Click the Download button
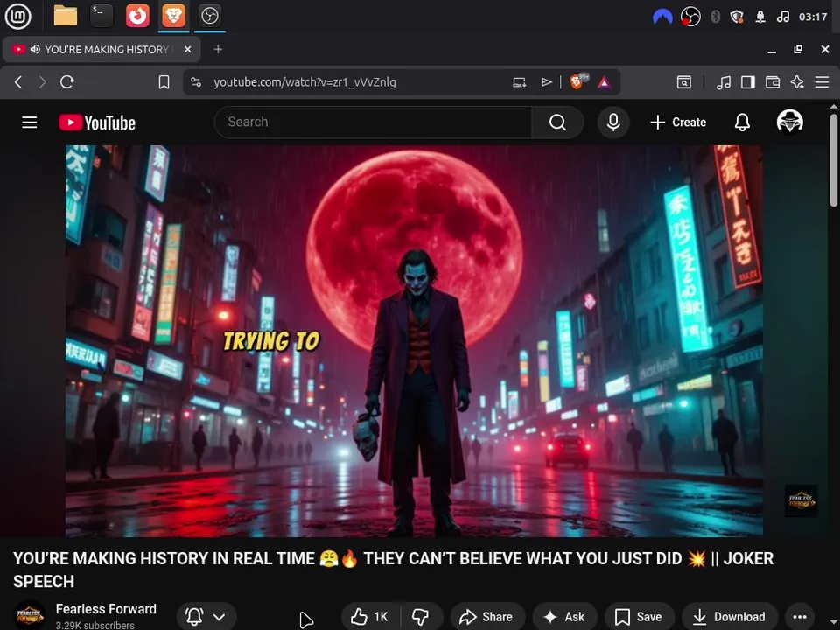 point(729,617)
